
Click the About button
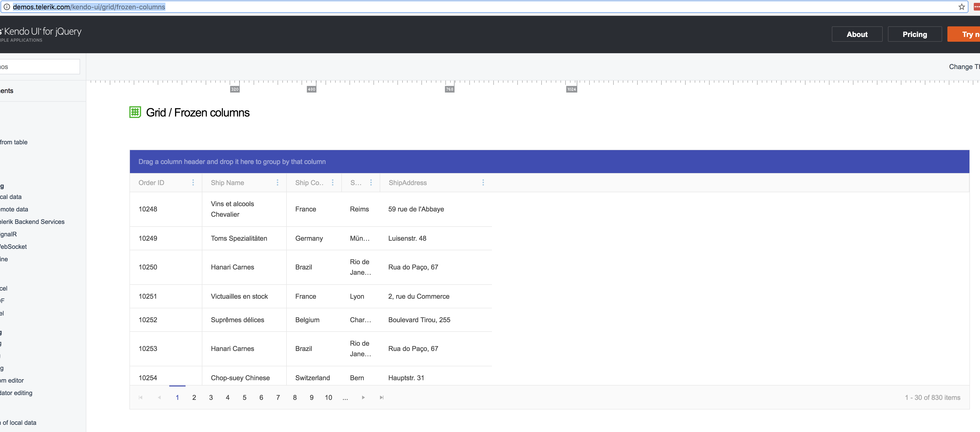[857, 34]
